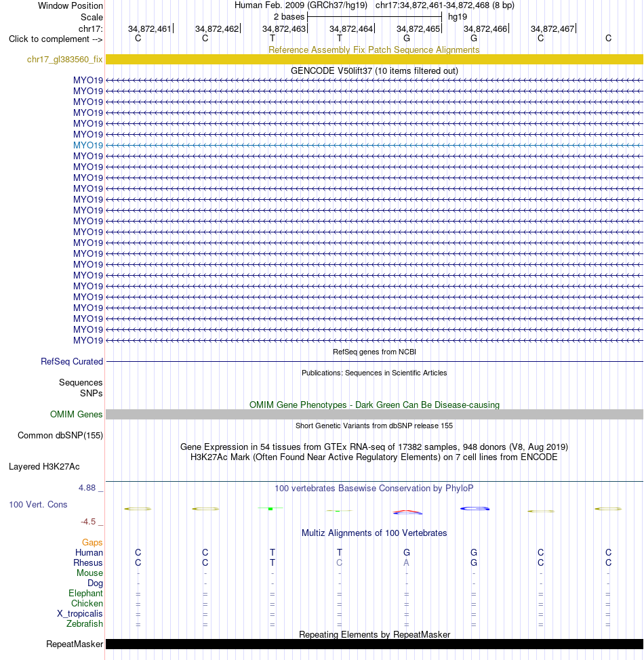Click the '2 bases' scale bar line
Image resolution: width=644 pixels, height=660 pixels.
[374, 17]
